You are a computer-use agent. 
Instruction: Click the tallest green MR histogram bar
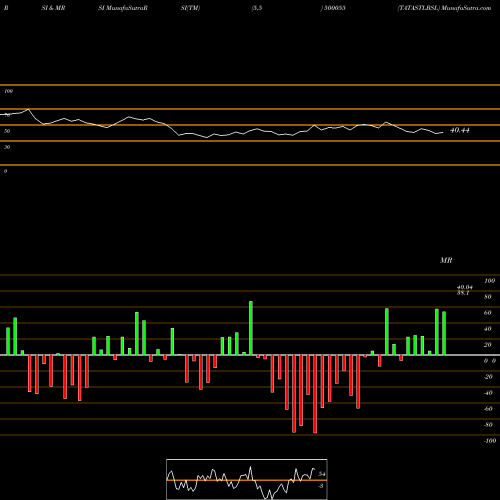[251, 328]
